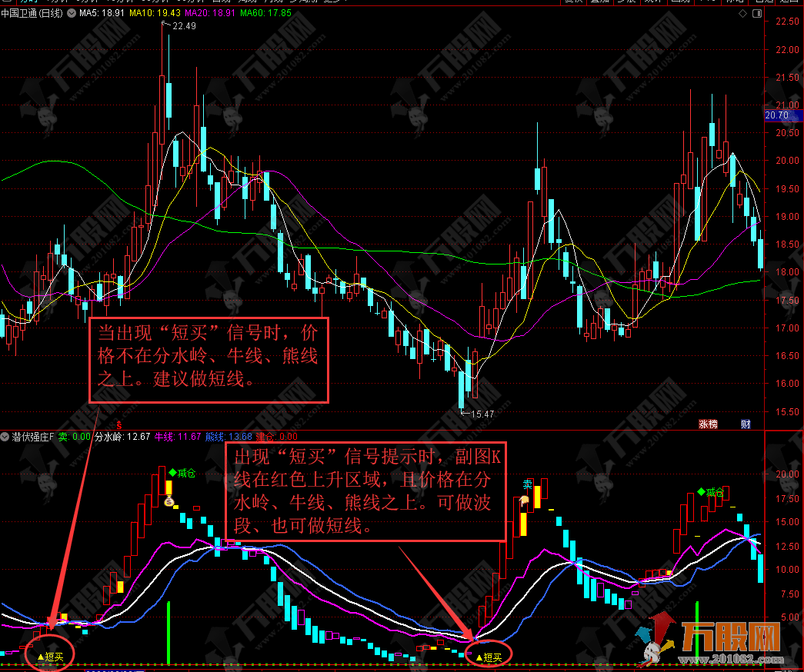Viewport: 804px width, 672px height.
Task: Click the 15.47 low price label
Action: tap(482, 414)
